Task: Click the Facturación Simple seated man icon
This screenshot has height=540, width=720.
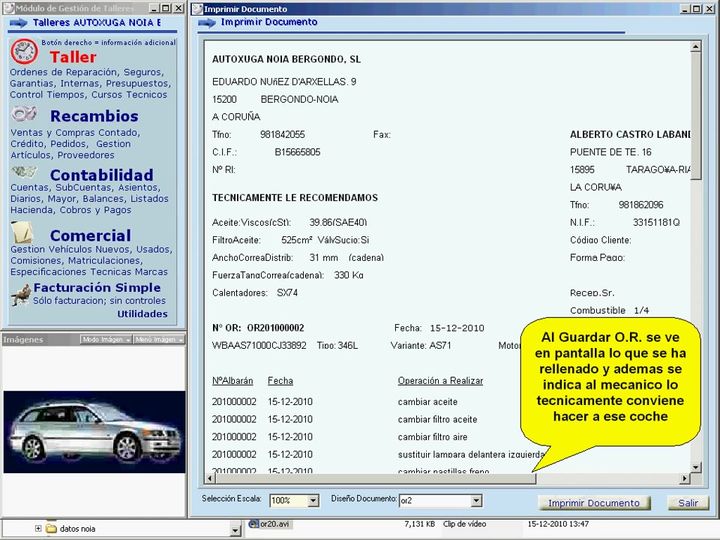Action: click(21, 294)
